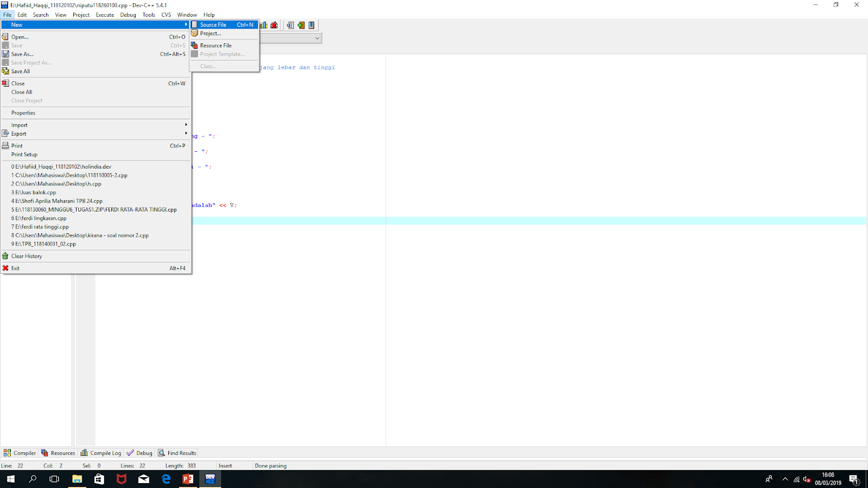Click the Clear History trash icon
Viewport: 868px width, 488px height.
point(5,256)
